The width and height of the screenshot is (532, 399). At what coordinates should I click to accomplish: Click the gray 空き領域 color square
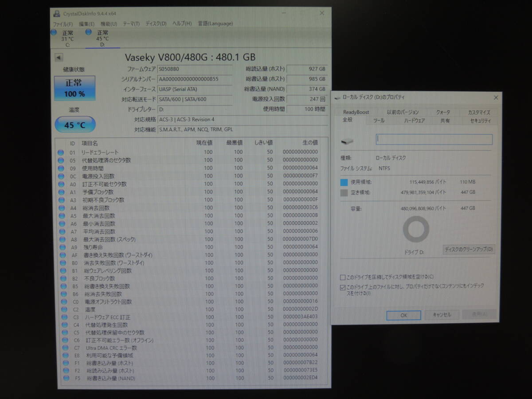point(344,193)
